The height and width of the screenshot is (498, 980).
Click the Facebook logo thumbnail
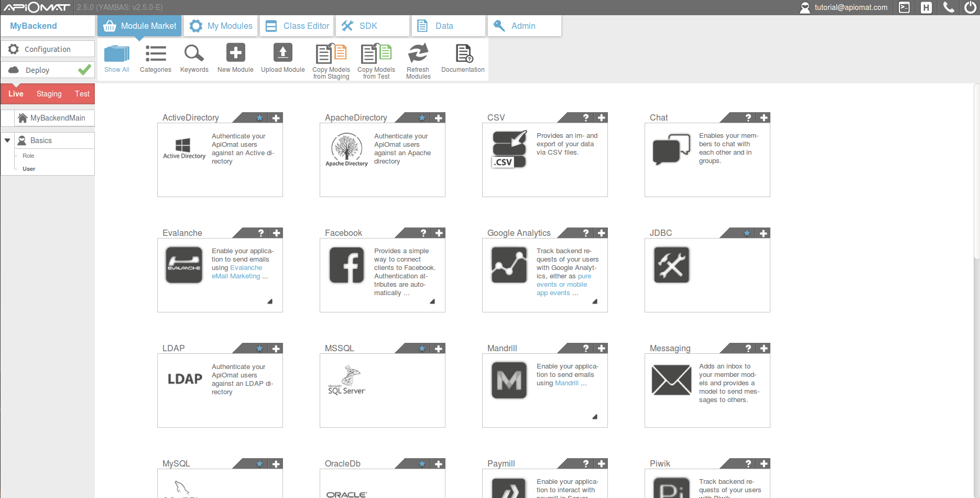click(x=346, y=265)
